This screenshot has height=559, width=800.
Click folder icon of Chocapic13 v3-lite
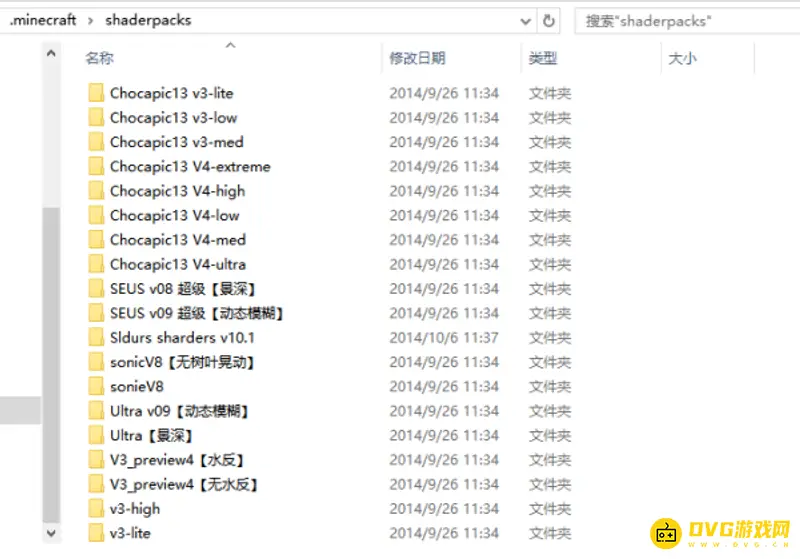click(96, 93)
